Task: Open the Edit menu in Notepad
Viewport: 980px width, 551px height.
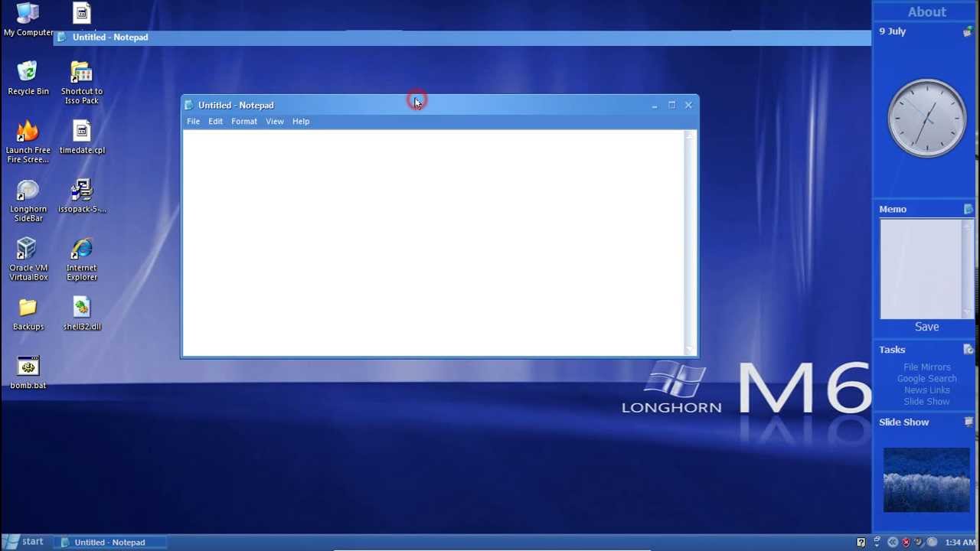Action: (215, 122)
